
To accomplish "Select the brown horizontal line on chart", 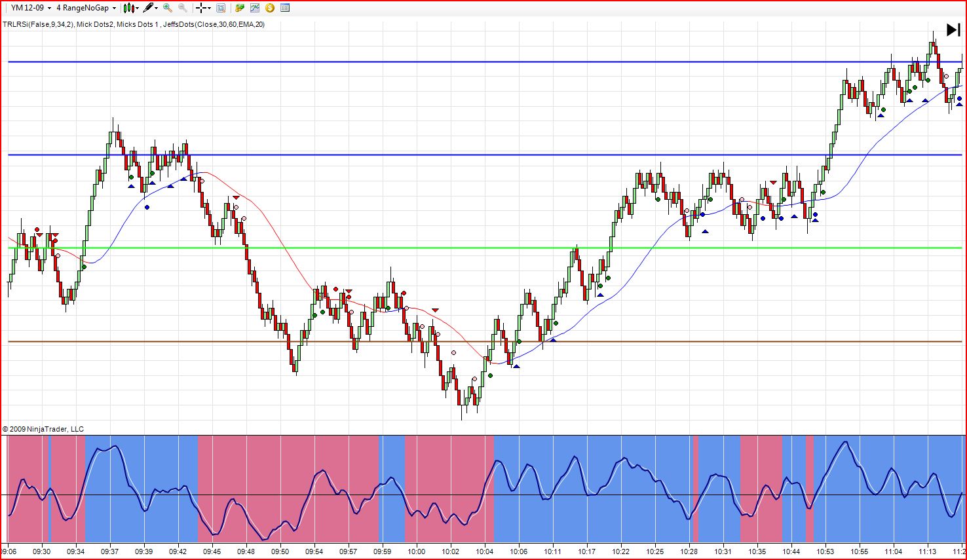I will (485, 342).
